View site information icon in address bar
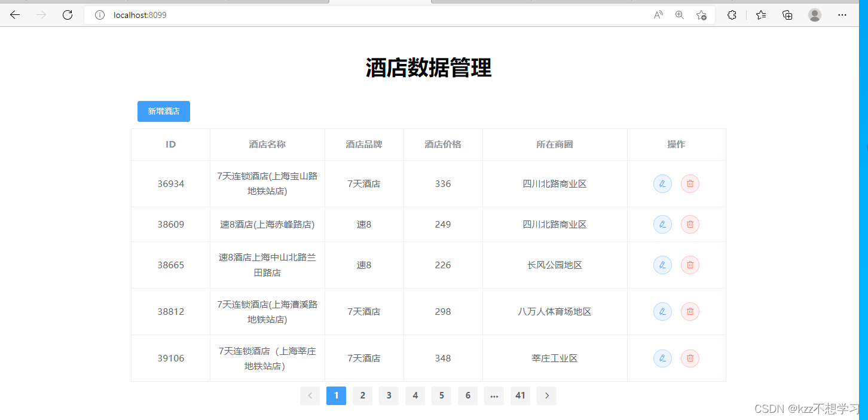This screenshot has width=868, height=420. pyautogui.click(x=100, y=15)
